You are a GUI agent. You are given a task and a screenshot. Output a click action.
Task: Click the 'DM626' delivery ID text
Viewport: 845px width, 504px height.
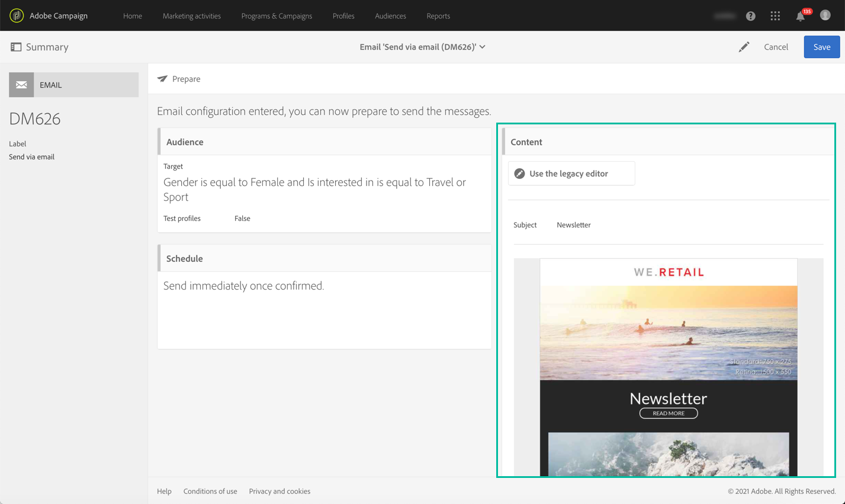35,119
